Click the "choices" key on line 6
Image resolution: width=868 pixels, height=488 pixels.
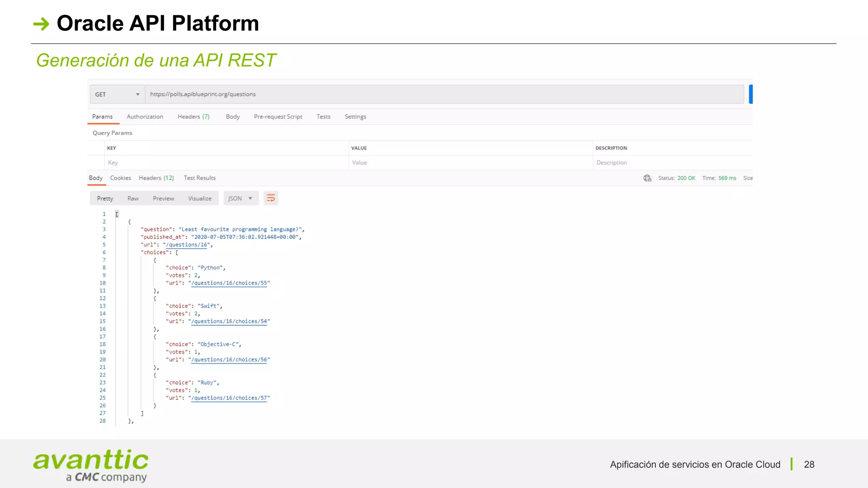point(155,252)
